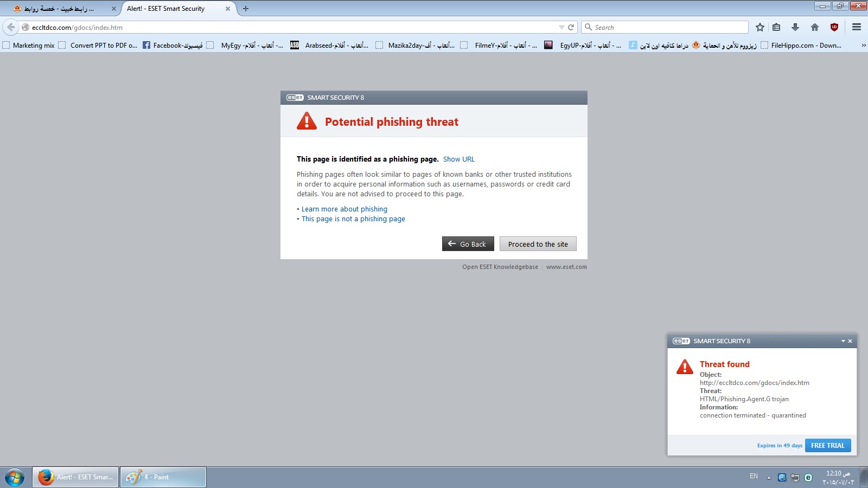The width and height of the screenshot is (868, 488).
Task: Open the URL history dropdown arrow
Action: click(x=561, y=27)
